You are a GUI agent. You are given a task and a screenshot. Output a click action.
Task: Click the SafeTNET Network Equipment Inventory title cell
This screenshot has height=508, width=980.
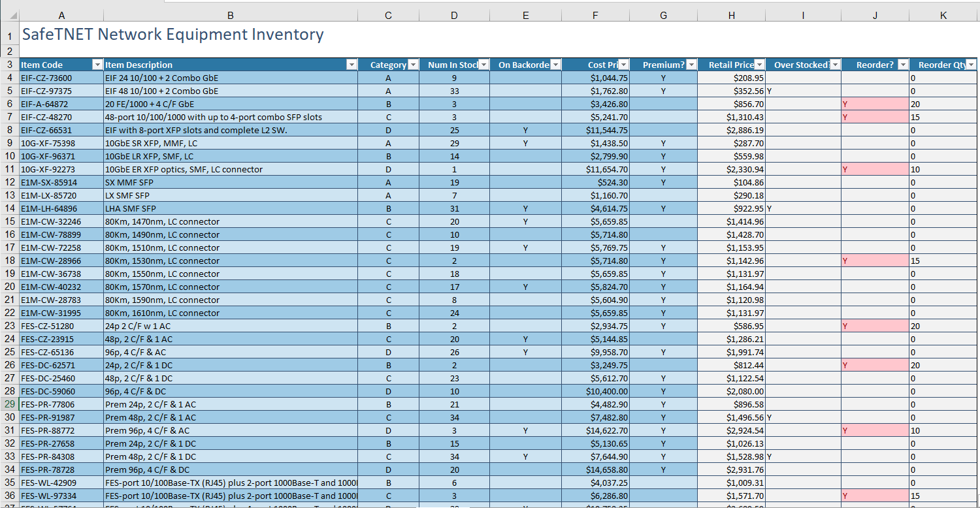tap(172, 35)
